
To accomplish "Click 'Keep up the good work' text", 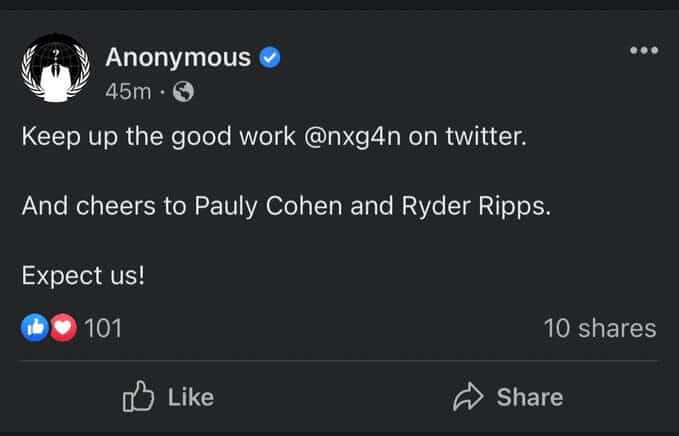I will point(159,137).
